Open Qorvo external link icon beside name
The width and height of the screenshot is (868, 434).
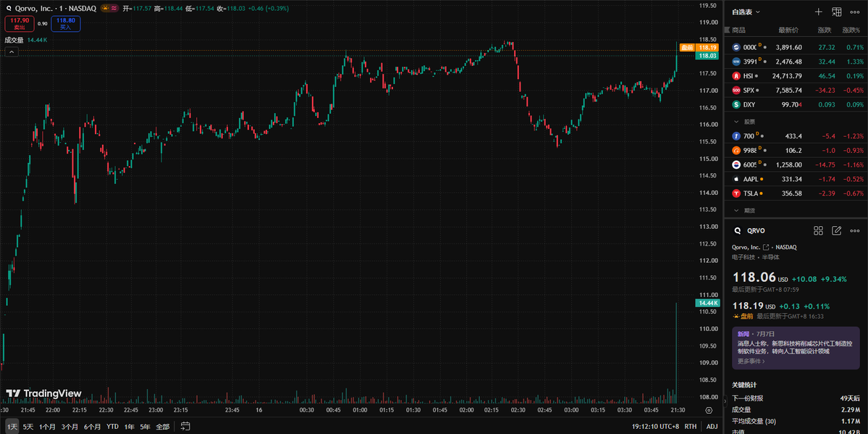[x=766, y=247]
